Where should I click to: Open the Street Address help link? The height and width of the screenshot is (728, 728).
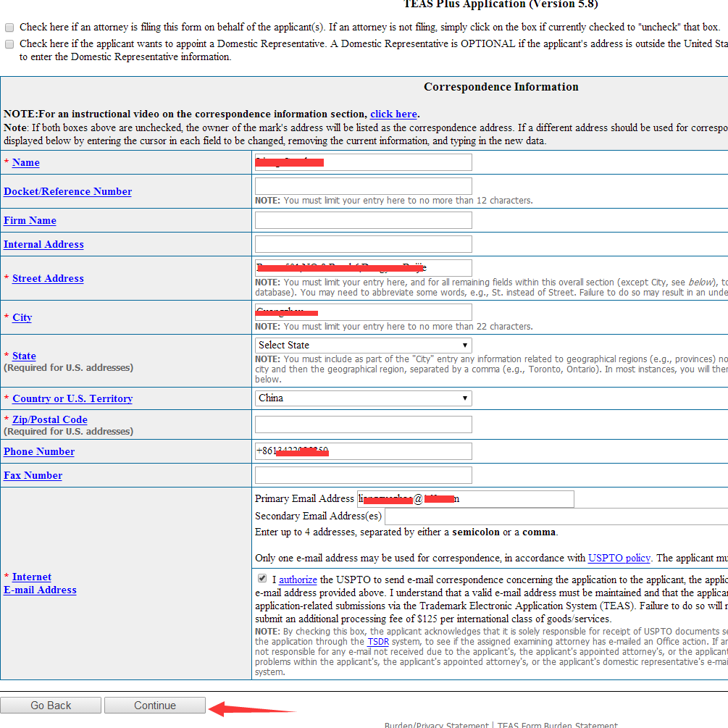click(49, 279)
